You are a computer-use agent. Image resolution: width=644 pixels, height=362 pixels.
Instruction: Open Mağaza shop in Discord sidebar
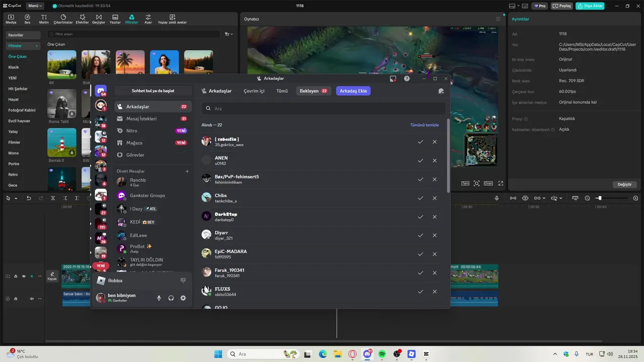(153, 143)
